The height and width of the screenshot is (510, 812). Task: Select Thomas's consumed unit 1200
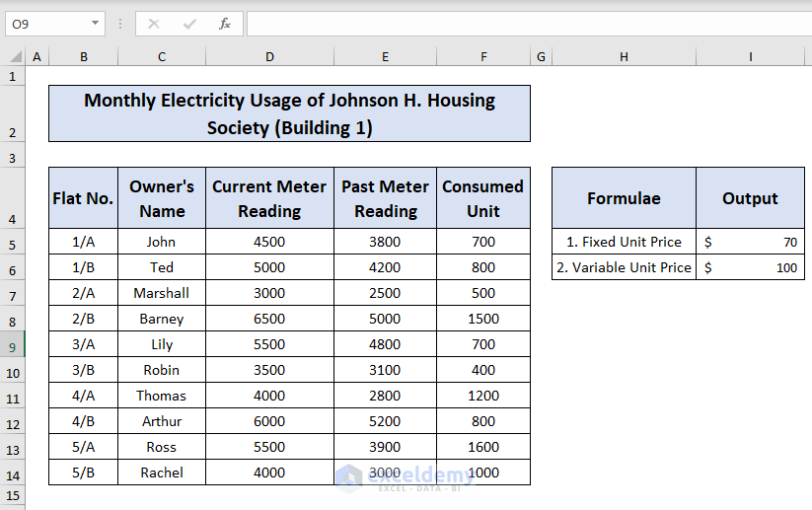point(483,396)
